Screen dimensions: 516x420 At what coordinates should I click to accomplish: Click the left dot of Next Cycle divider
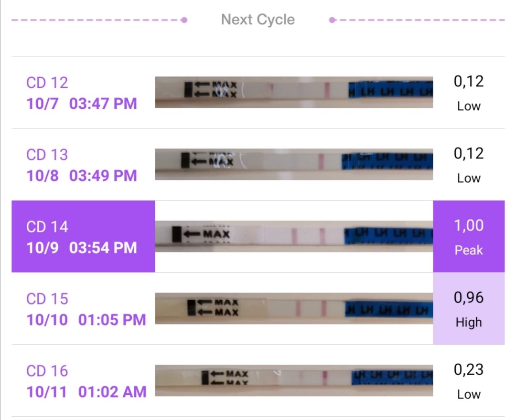(184, 20)
